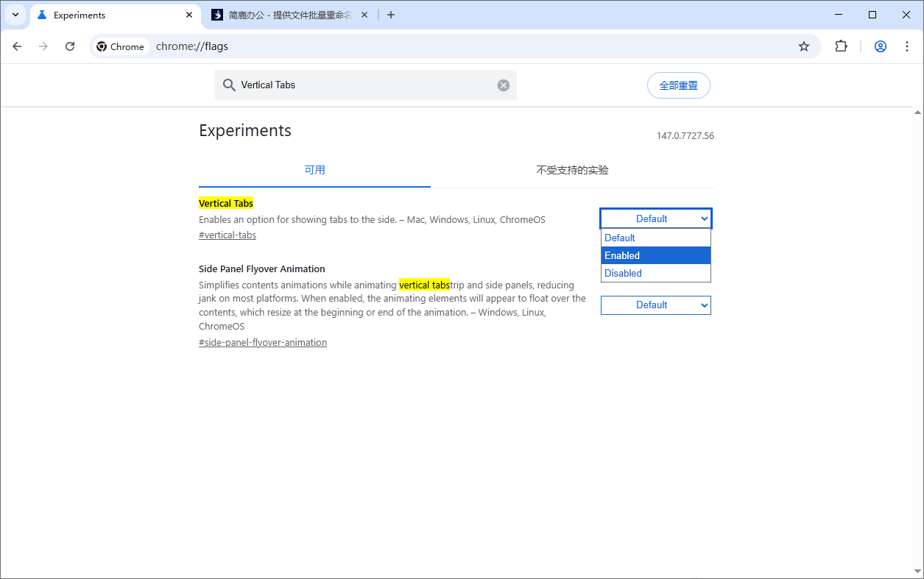Expand Side Panel Flyover Animation dropdown
The height and width of the screenshot is (579, 924).
[655, 305]
